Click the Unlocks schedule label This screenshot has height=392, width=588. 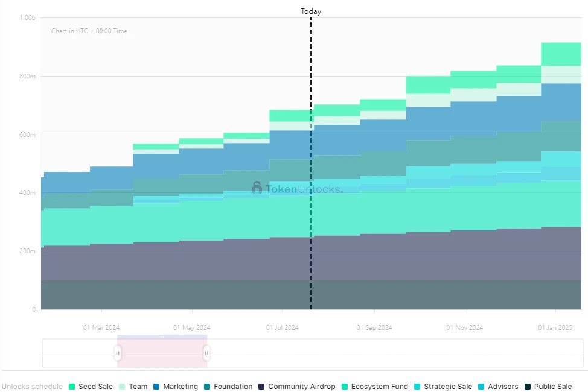click(31, 387)
